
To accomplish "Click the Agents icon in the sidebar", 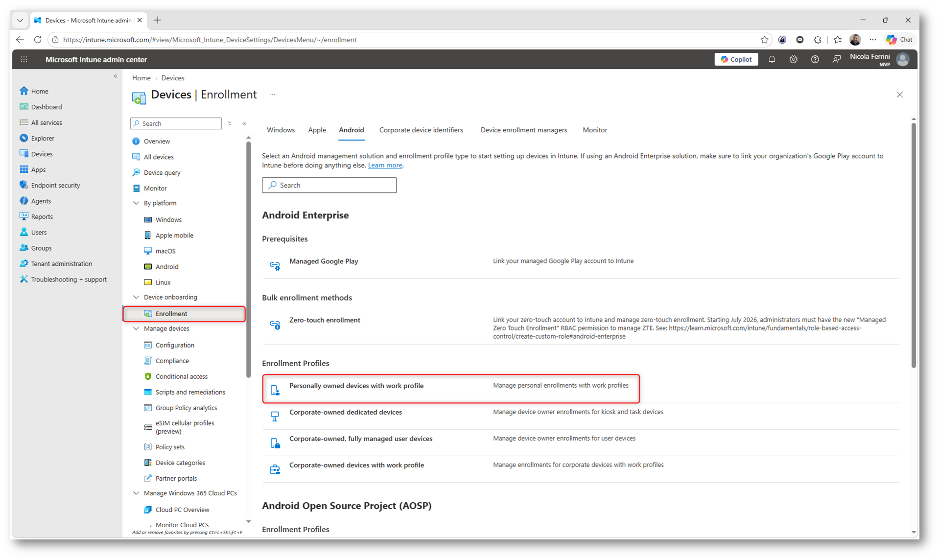I will 24,201.
